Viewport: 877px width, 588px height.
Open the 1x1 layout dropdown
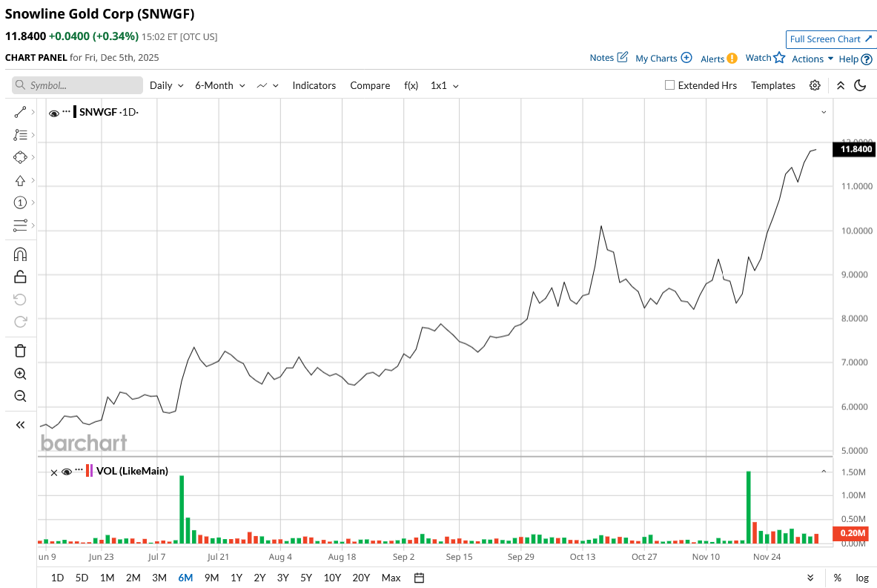pyautogui.click(x=445, y=85)
